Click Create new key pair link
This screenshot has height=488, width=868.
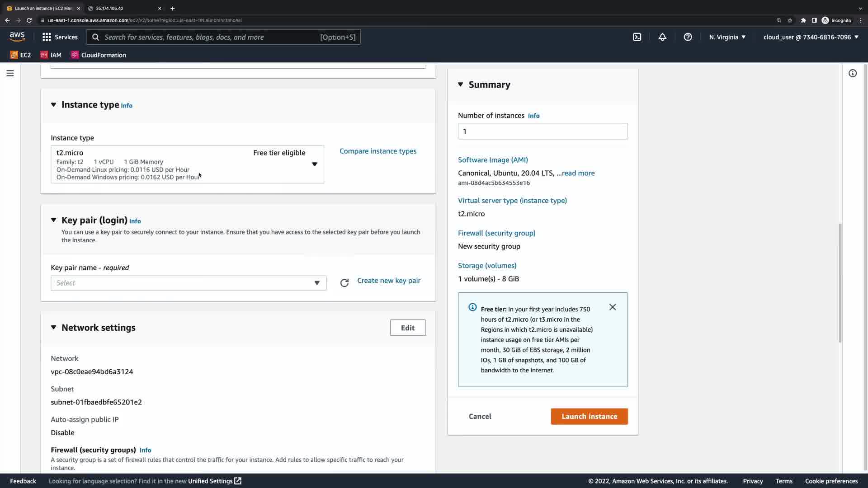(x=389, y=281)
